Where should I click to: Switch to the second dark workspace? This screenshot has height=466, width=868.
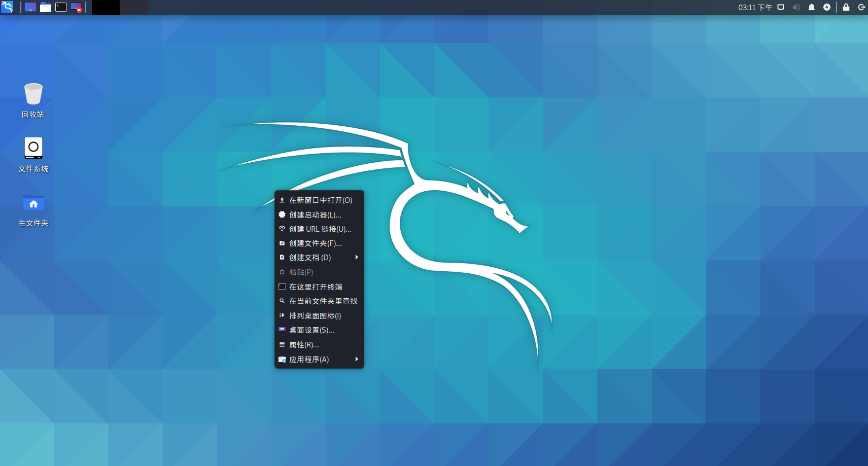(x=134, y=7)
